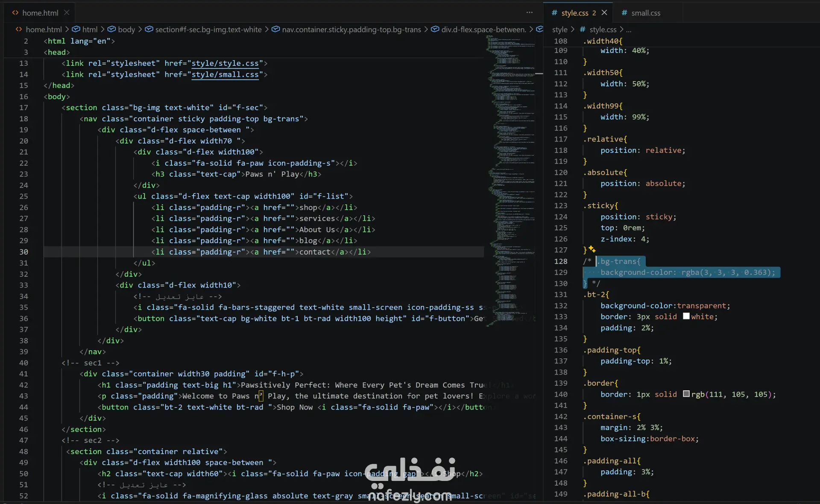The image size is (820, 504).
Task: Click 'box-sizing:border-box;' declaration
Action: point(649,439)
